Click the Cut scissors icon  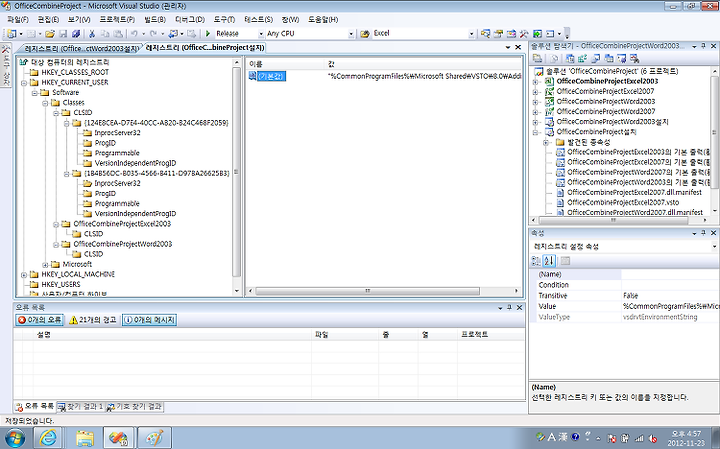[x=92, y=34]
